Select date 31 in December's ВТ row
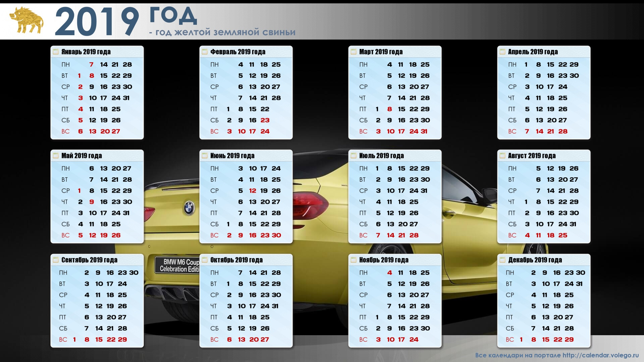 click(579, 284)
